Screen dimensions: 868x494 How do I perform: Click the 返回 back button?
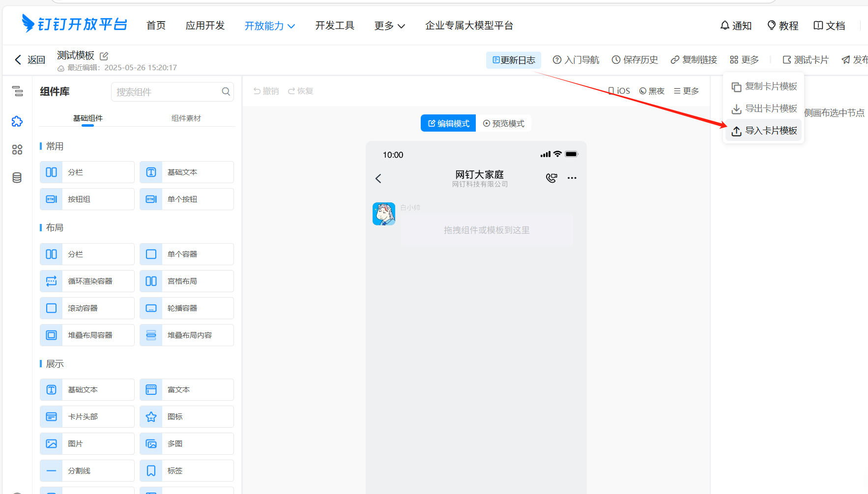29,60
